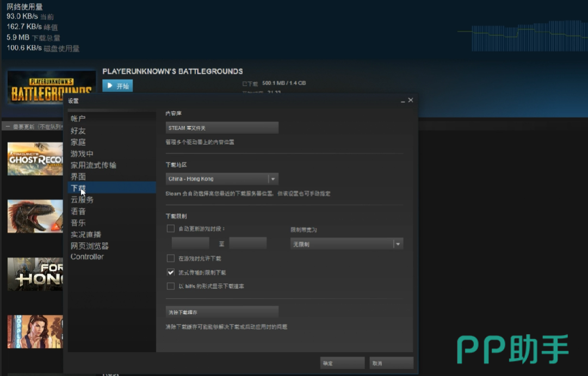Open the Ghost Recon game thumbnail
588x376 pixels.
[x=35, y=159]
